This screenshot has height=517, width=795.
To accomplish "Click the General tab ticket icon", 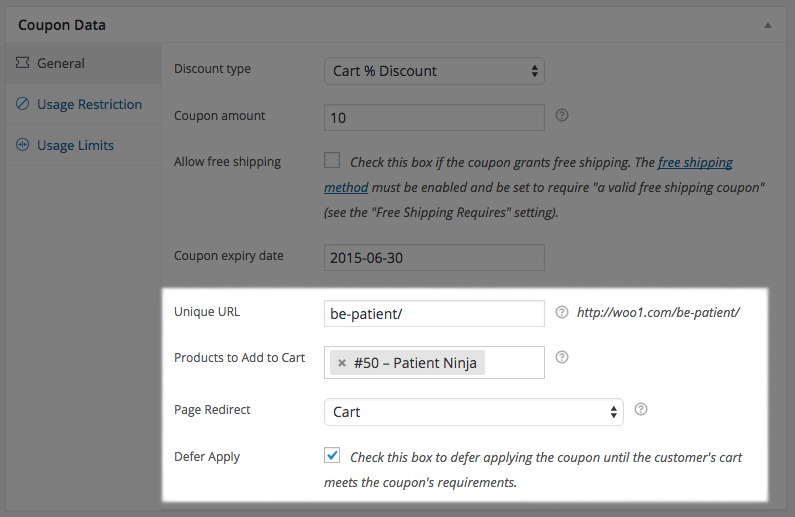I will tap(22, 63).
